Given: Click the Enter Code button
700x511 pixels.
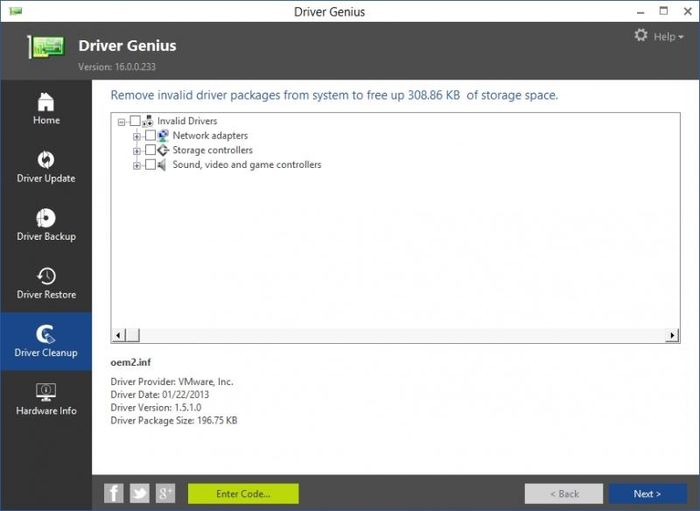Looking at the screenshot, I should click(x=243, y=494).
